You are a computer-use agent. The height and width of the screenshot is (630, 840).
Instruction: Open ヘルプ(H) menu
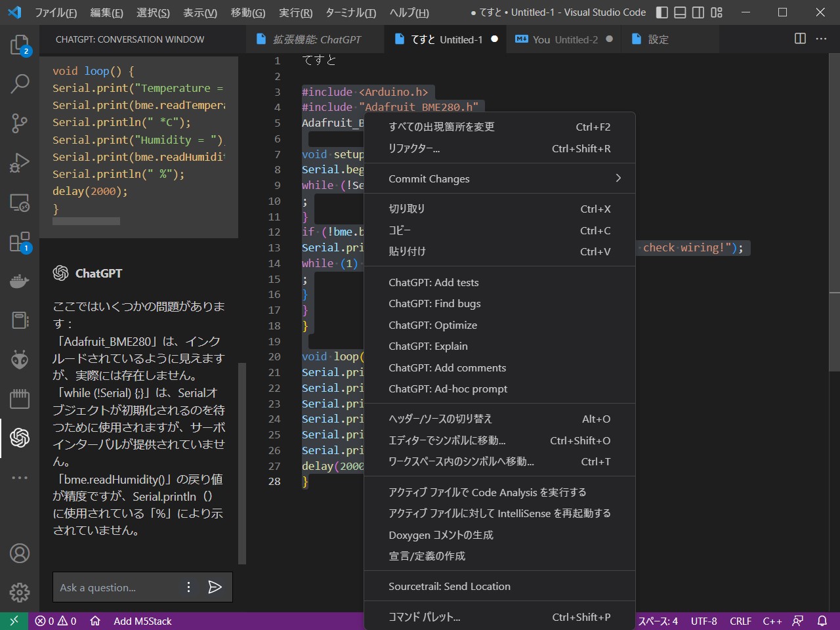pos(409,12)
